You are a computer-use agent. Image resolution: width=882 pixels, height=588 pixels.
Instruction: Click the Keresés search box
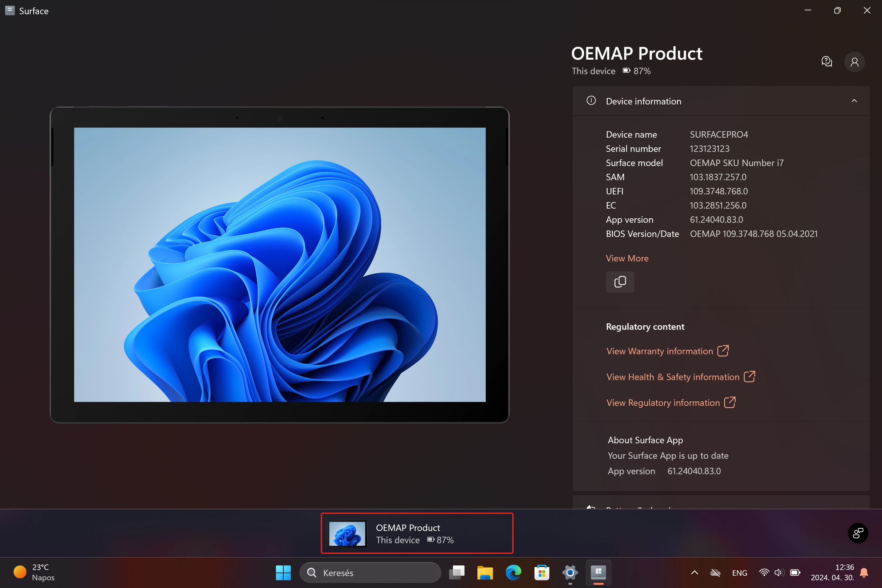pyautogui.click(x=370, y=572)
